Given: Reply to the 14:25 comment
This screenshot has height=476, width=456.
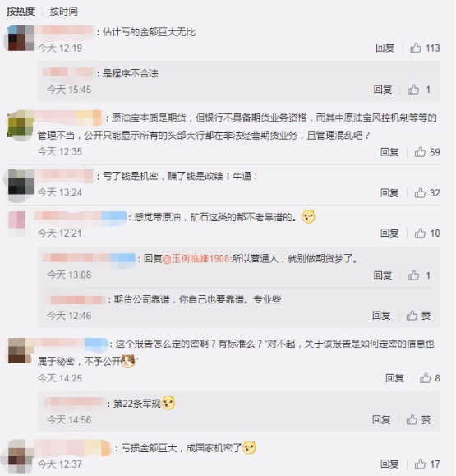Looking at the screenshot, I should point(394,378).
